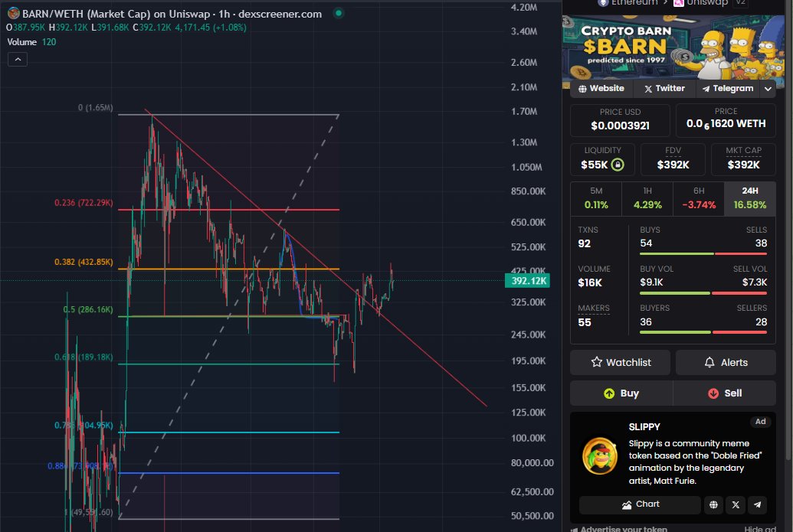Click the FDV $392K box
This screenshot has height=532, width=793.
(673, 159)
